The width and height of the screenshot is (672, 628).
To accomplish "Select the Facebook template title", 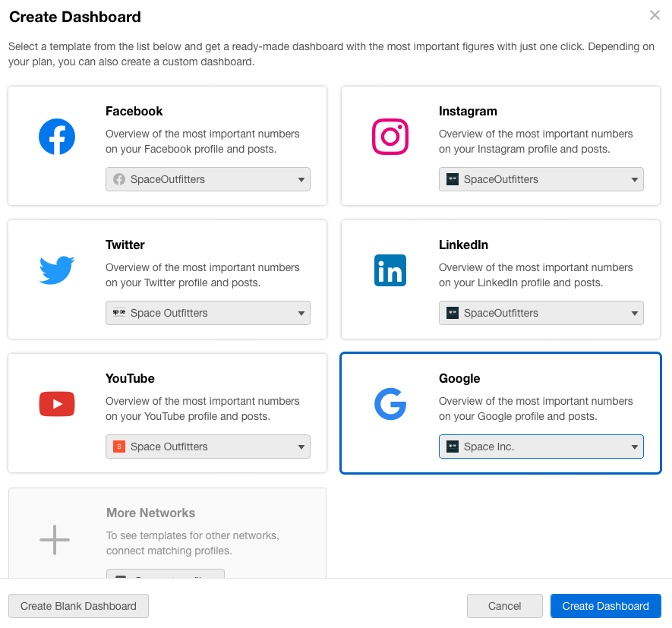I will tap(134, 111).
